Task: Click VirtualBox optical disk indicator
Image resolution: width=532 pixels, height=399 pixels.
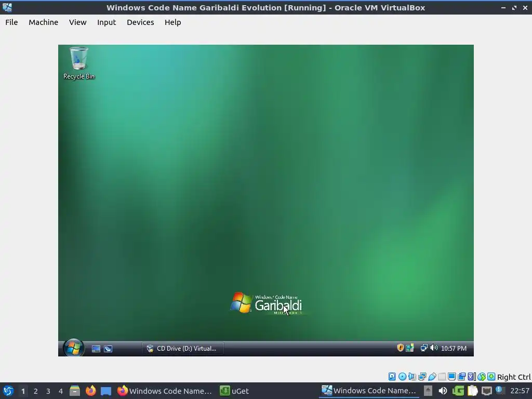Action: (x=403, y=377)
